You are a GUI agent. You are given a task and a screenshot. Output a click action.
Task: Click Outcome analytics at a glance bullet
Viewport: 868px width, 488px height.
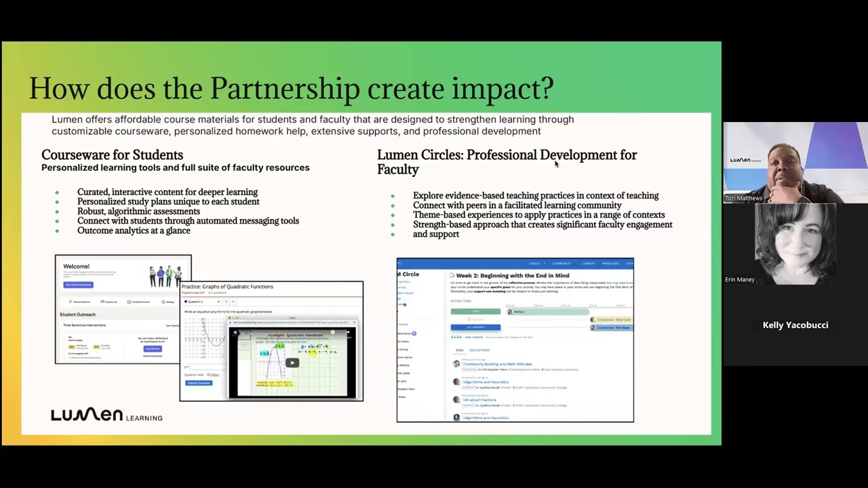tap(134, 230)
